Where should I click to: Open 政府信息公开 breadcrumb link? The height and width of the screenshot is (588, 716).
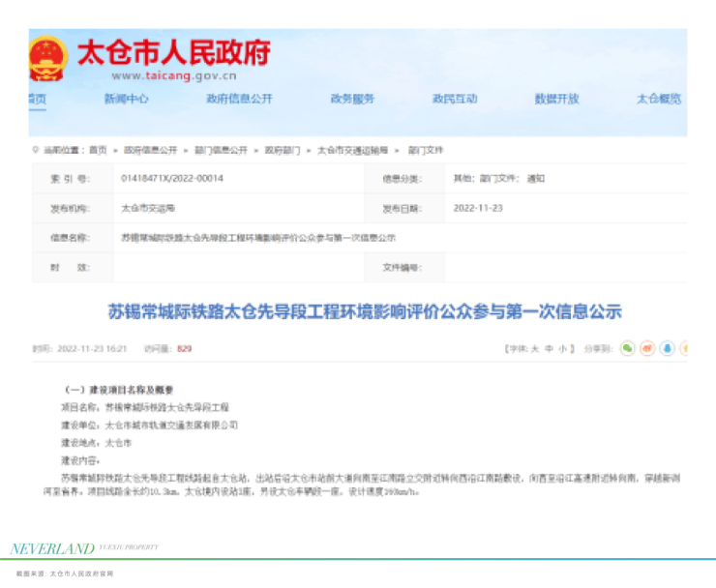tap(150, 150)
